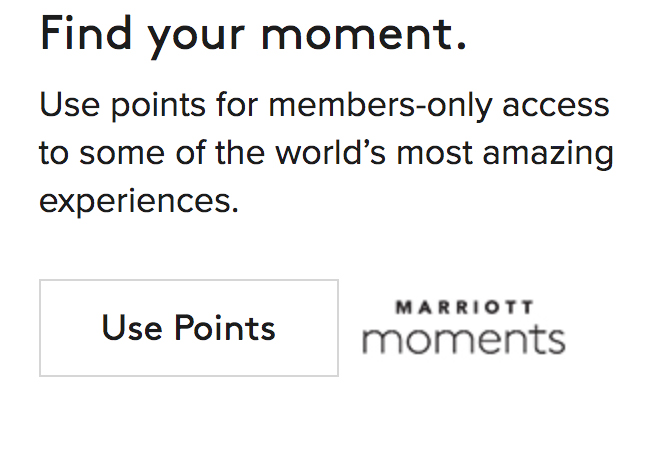Click the gray 'moments' logo wordmark
Viewport: 660px width, 460px height.
pyautogui.click(x=463, y=340)
